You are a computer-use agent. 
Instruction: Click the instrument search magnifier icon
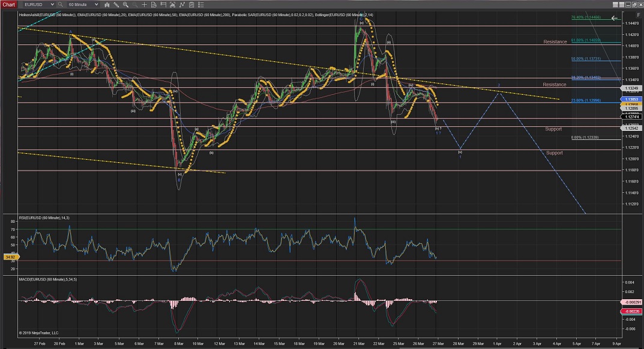pyautogui.click(x=61, y=4)
